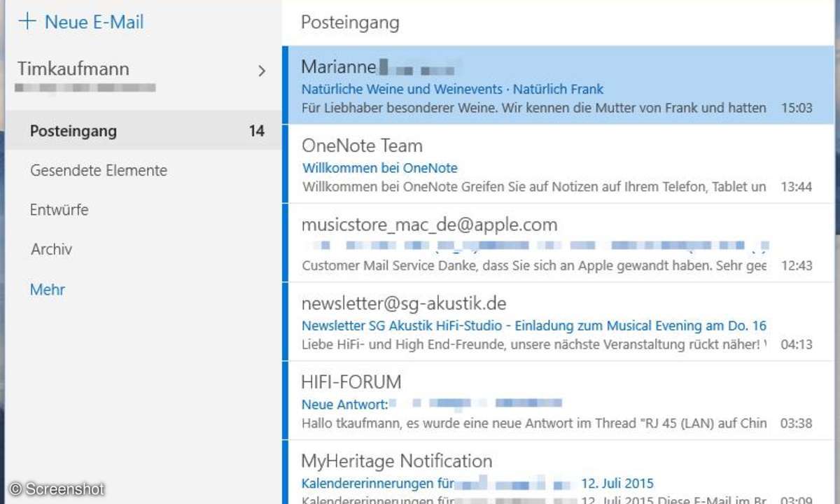Click the 13:44 timestamp
Image resolution: width=840 pixels, height=504 pixels.
(x=797, y=187)
